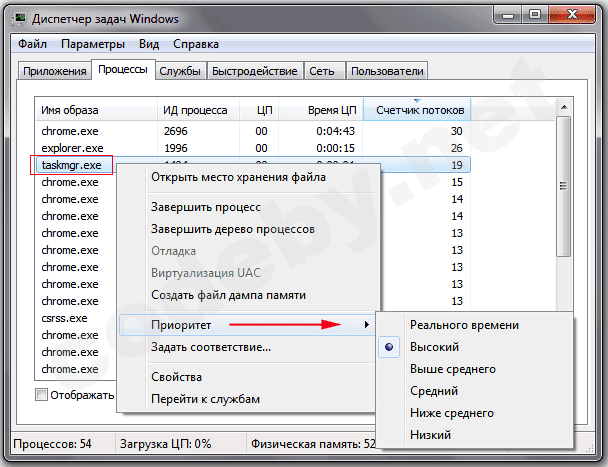Toggle the Отображать checkbox

(x=41, y=395)
